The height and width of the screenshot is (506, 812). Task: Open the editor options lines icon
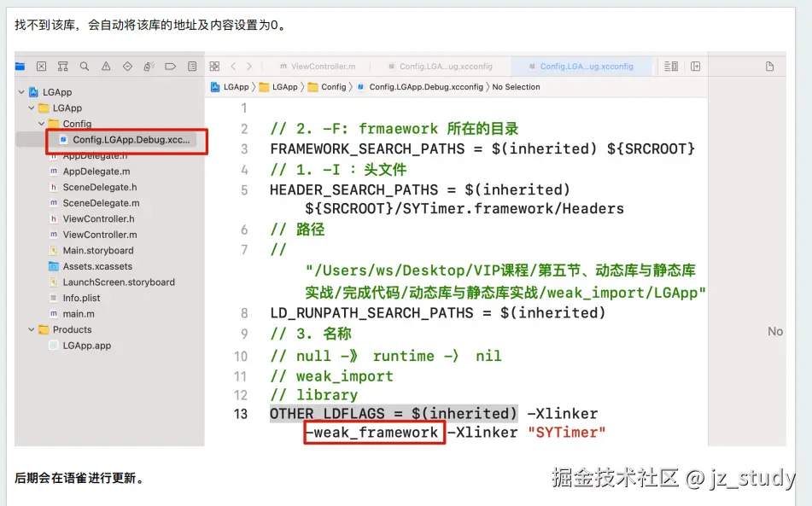(x=671, y=67)
